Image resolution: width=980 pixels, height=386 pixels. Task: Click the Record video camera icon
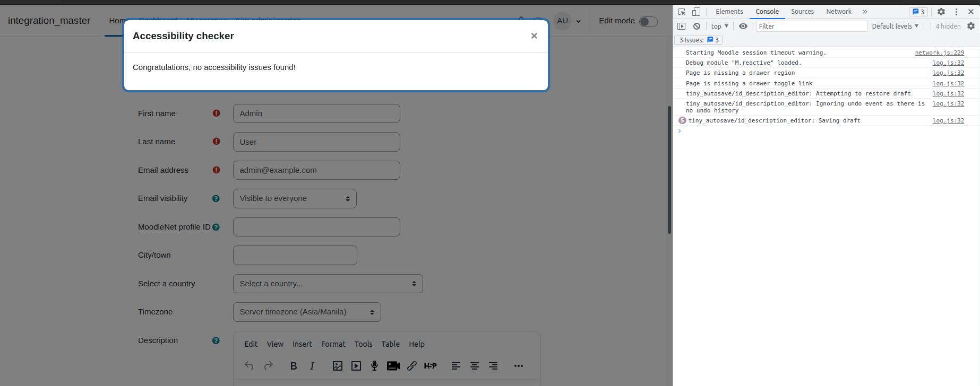coord(393,366)
